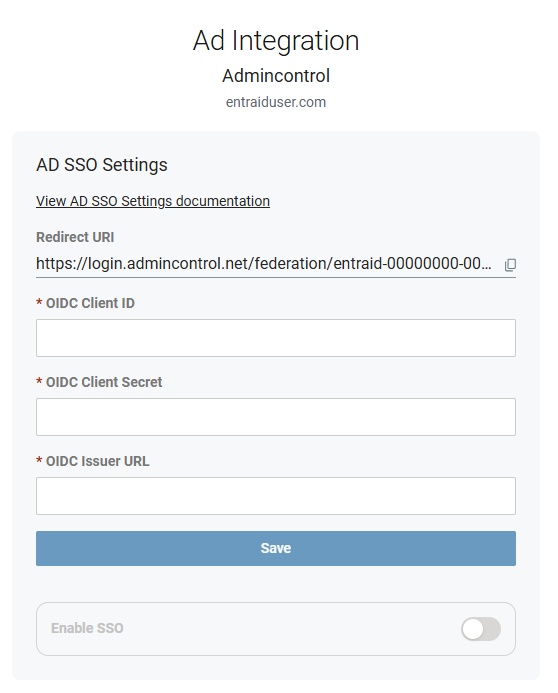Click the Enable SSO label text
Viewport: 558px width, 693px height.
click(87, 628)
